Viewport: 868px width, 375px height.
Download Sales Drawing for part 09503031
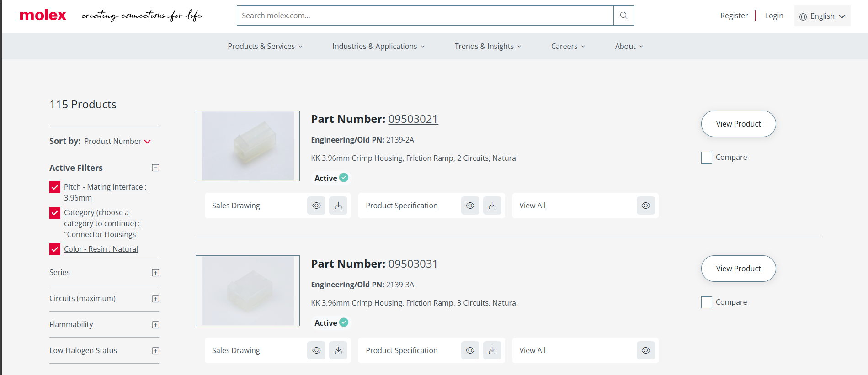338,350
